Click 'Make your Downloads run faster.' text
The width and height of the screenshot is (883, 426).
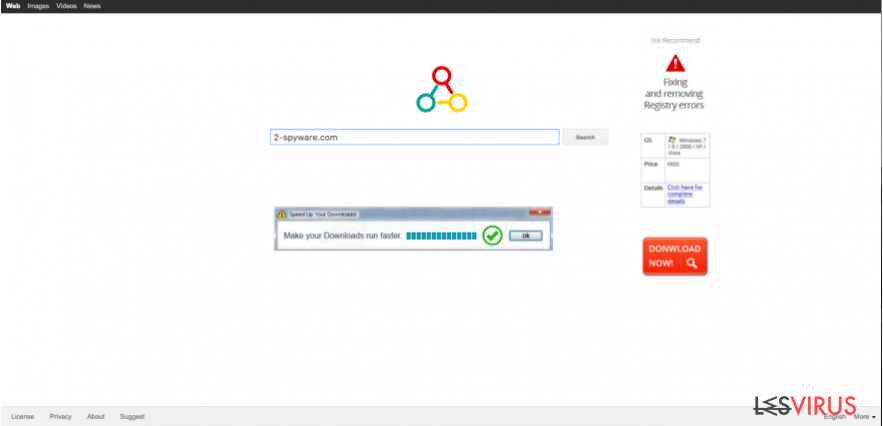point(342,236)
